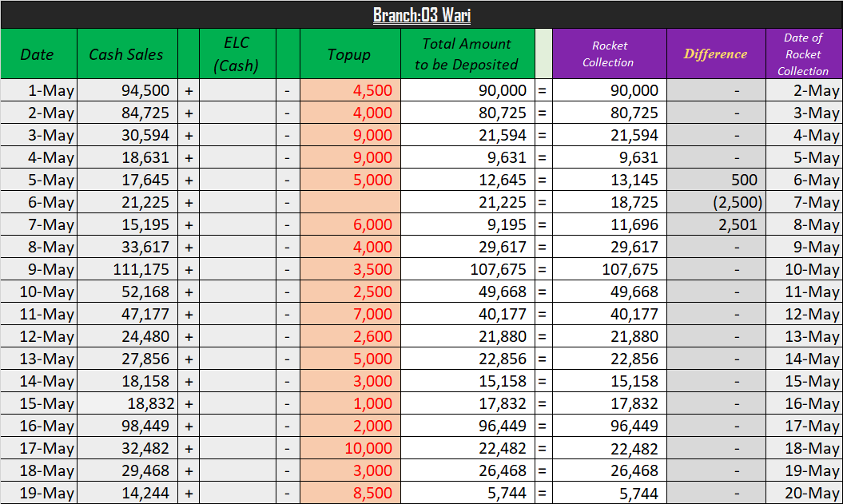Viewport: 843px width, 504px height.
Task: Select the collection date 20-May cell
Action: [804, 493]
